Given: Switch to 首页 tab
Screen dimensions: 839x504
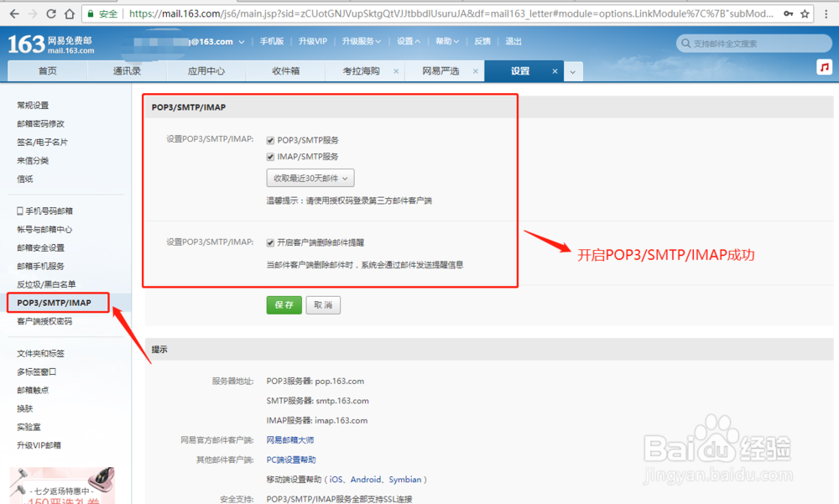Looking at the screenshot, I should pos(48,71).
